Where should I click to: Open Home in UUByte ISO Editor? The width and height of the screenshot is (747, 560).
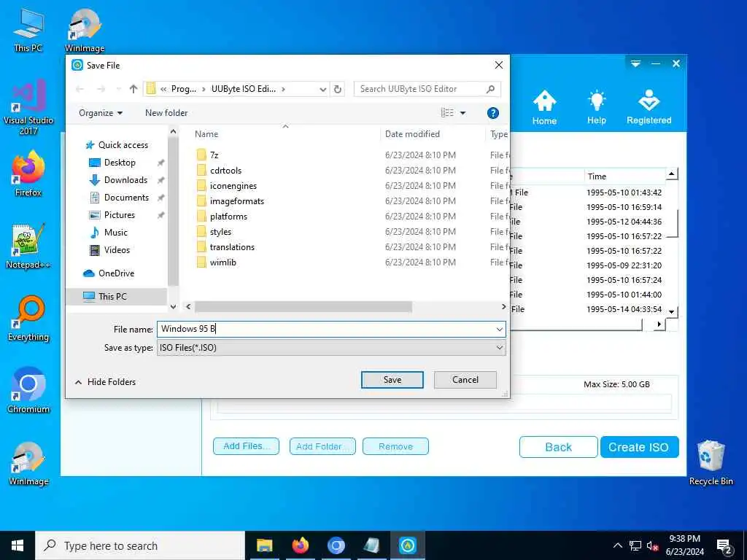pos(544,108)
